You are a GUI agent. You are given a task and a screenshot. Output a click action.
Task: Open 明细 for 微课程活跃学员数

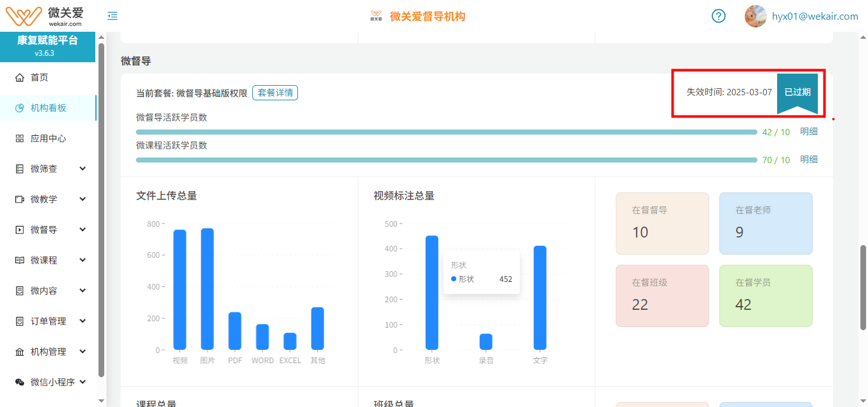coord(808,159)
